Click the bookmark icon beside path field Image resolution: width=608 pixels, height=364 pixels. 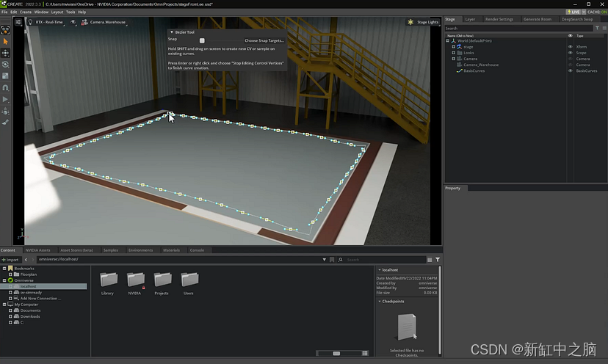pyautogui.click(x=332, y=260)
